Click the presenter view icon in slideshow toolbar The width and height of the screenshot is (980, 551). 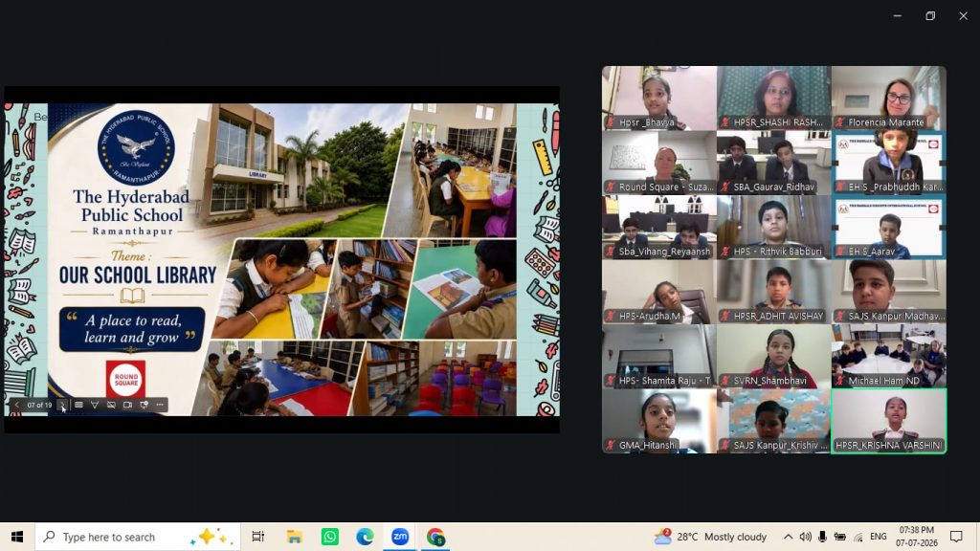click(x=144, y=405)
